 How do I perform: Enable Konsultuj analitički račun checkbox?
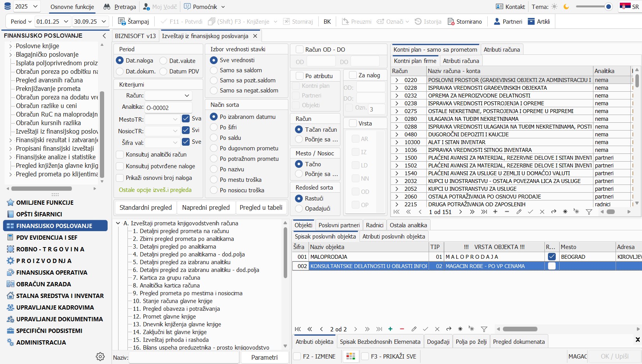(x=120, y=155)
